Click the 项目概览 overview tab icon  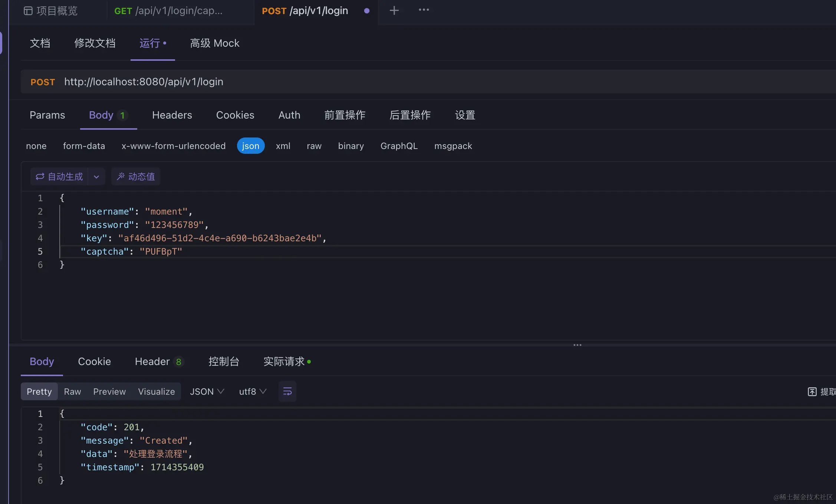point(28,11)
